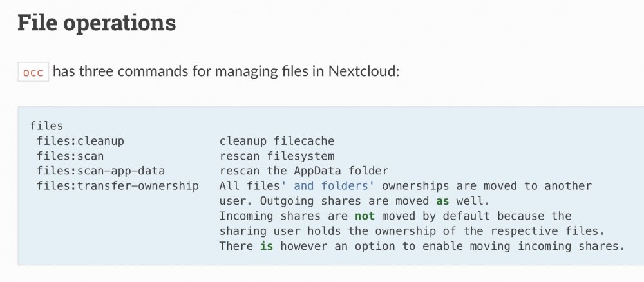Screen dimensions: 644x282
Task: Click the red "occ" inline code badge
Action: tap(33, 72)
